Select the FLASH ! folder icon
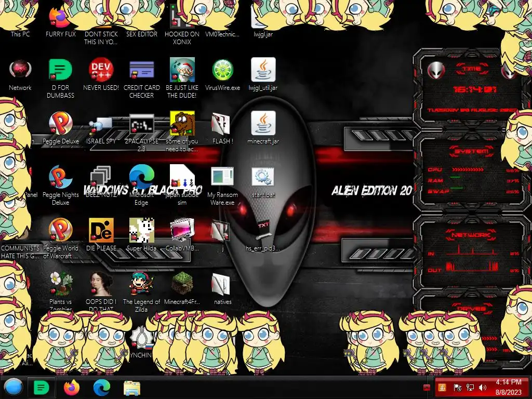The width and height of the screenshot is (532, 399). (222, 128)
